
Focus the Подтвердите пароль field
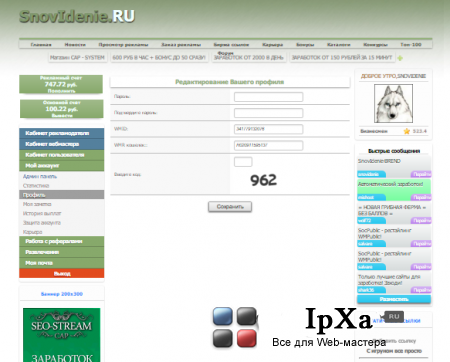point(268,113)
